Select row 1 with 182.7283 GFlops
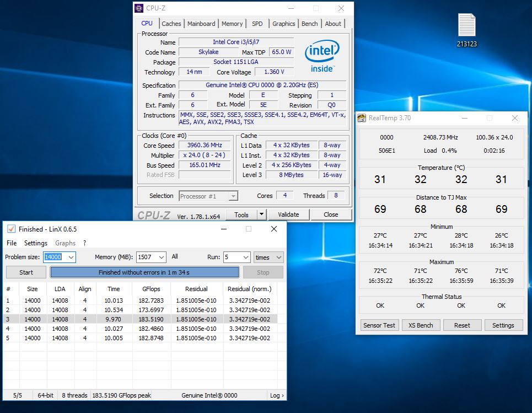The height and width of the screenshot is (413, 532). (x=140, y=301)
